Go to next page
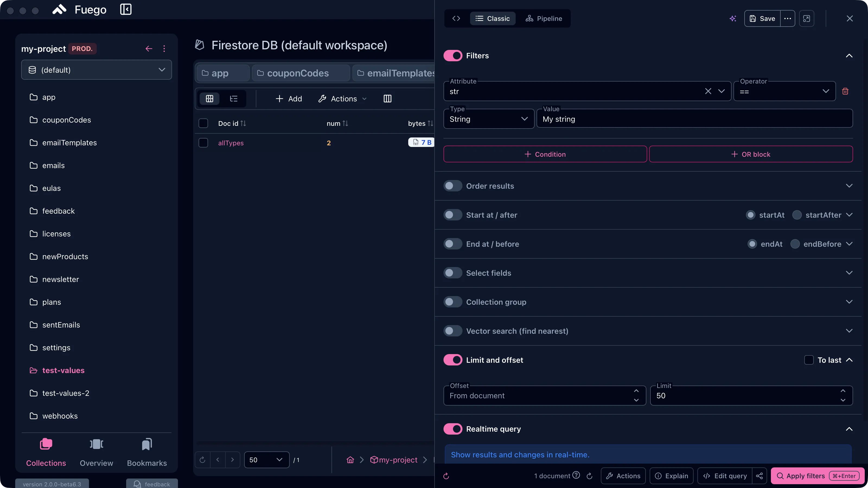The height and width of the screenshot is (488, 868). (x=232, y=460)
